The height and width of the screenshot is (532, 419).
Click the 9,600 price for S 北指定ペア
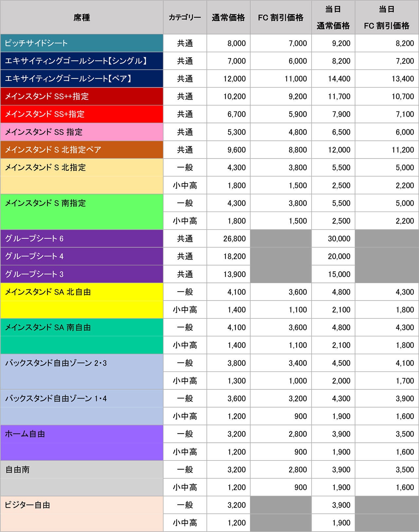point(228,150)
